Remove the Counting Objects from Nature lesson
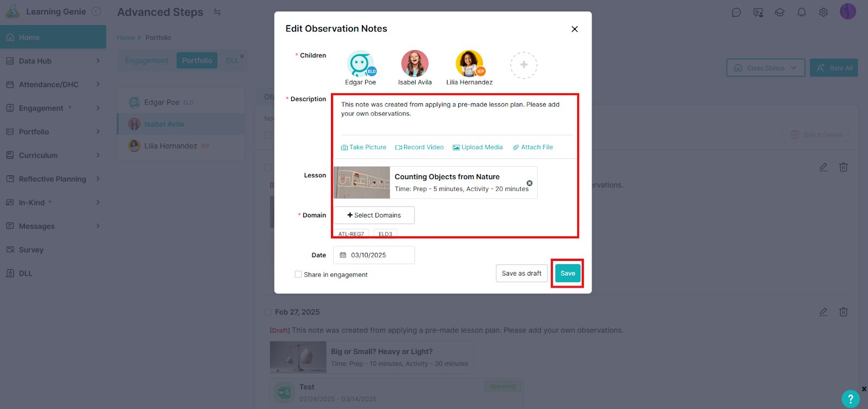The image size is (868, 409). (529, 183)
